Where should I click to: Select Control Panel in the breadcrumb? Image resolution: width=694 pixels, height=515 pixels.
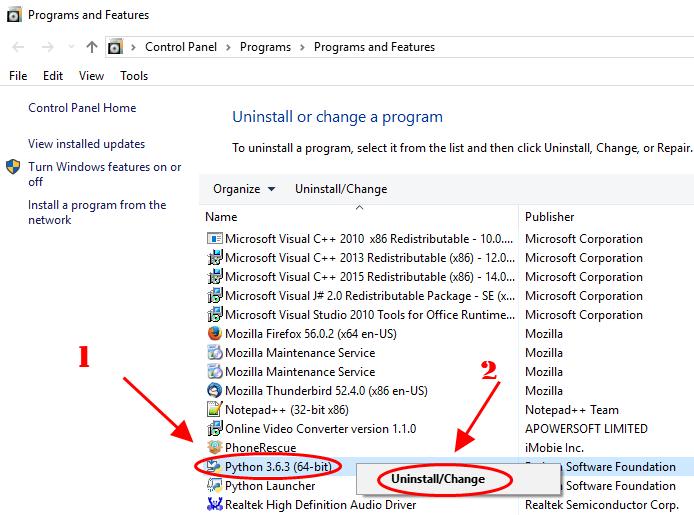tap(181, 47)
